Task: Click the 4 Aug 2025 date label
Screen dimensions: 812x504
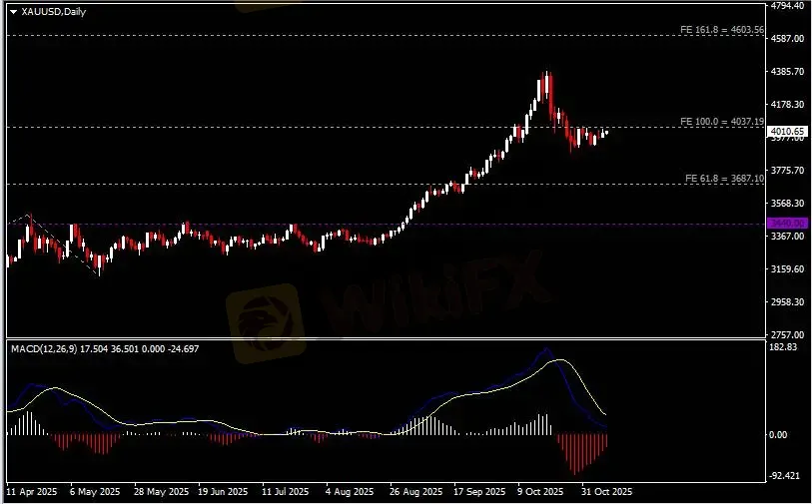Action: [x=350, y=492]
